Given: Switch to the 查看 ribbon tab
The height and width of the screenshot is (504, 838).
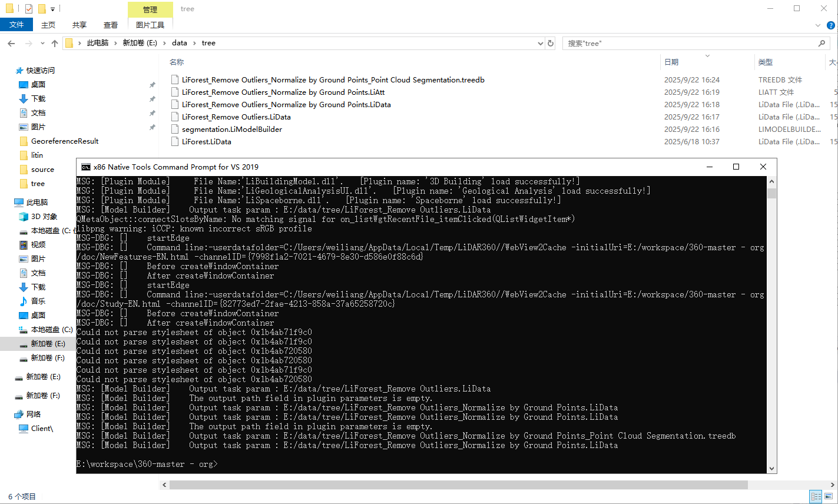Looking at the screenshot, I should click(111, 25).
